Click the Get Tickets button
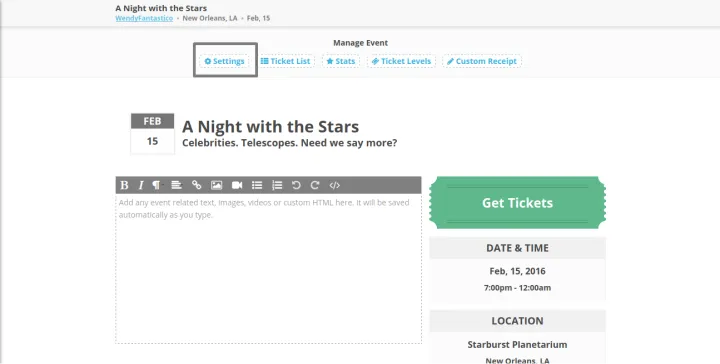The height and width of the screenshot is (364, 720). (518, 202)
